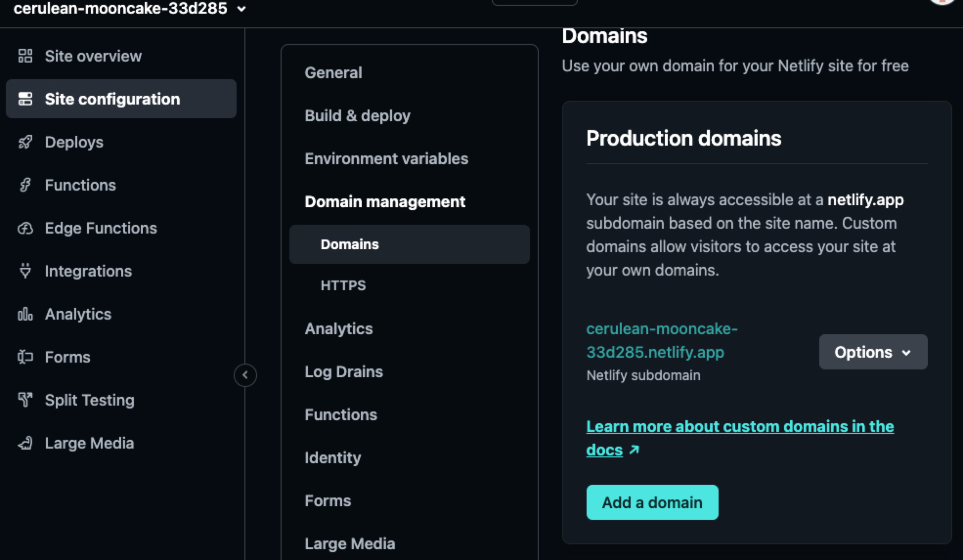Select the Analytics bar chart icon
963x560 pixels.
coord(26,314)
